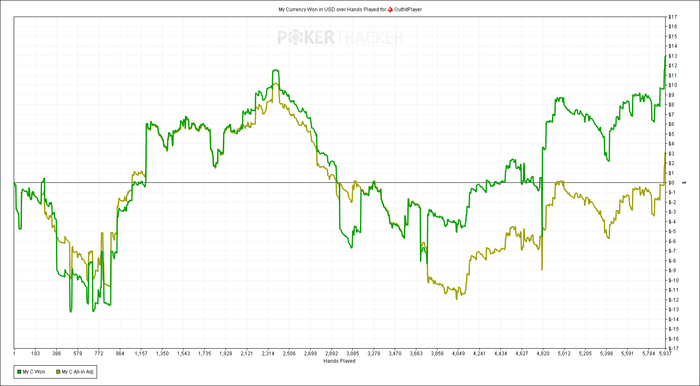Click the 'OuthitPlayer' name in the title
The width and height of the screenshot is (700, 386).
[x=408, y=9]
